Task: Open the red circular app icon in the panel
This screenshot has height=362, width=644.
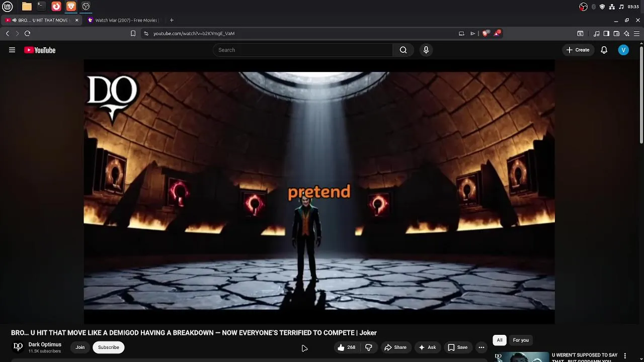Action: point(56,7)
